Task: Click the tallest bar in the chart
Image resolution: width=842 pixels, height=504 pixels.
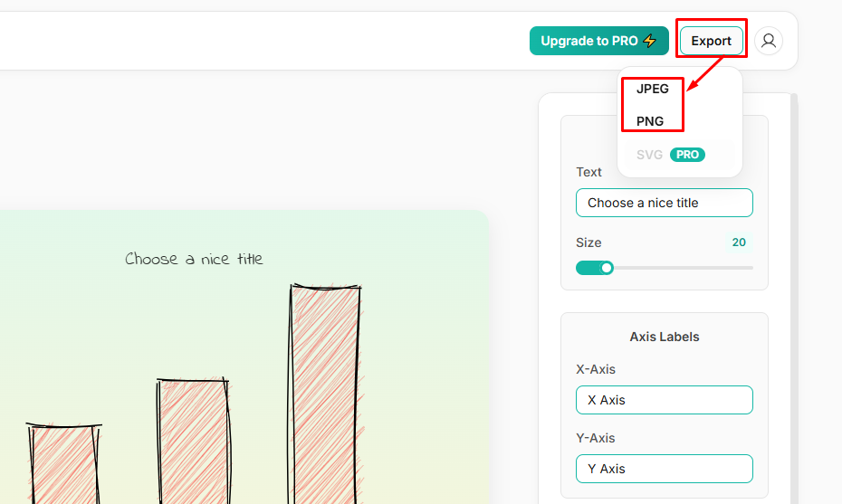Action: (x=325, y=395)
